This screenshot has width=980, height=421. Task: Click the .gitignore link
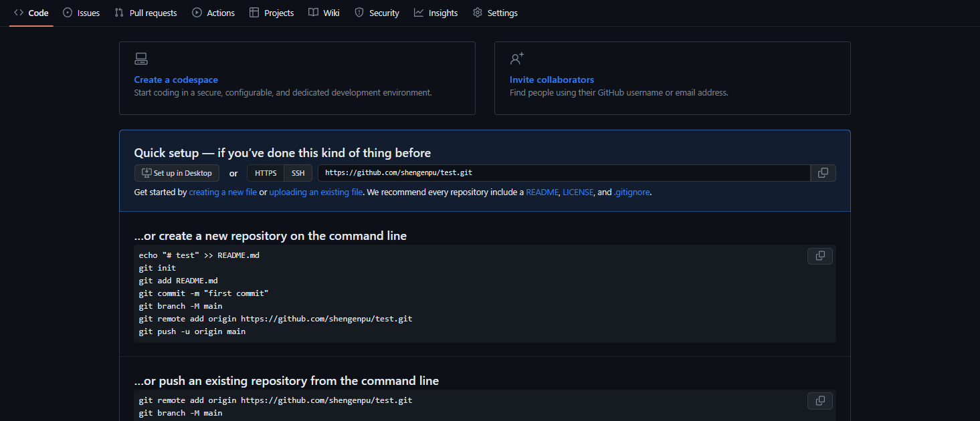[632, 192]
